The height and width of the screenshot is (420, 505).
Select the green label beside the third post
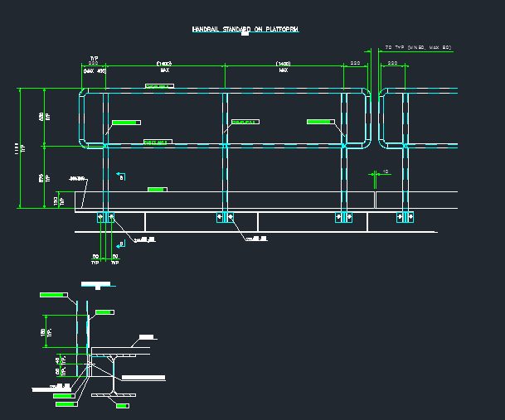[x=319, y=122]
